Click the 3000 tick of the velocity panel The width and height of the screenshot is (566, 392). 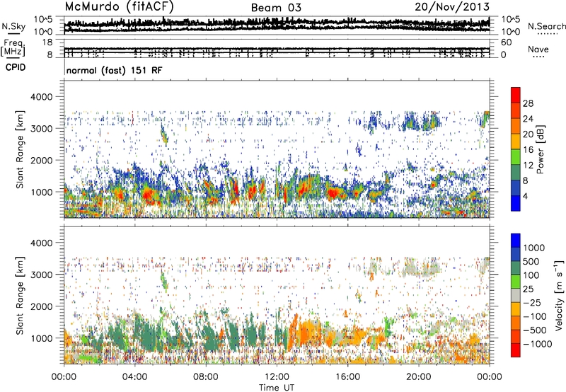(x=41, y=275)
